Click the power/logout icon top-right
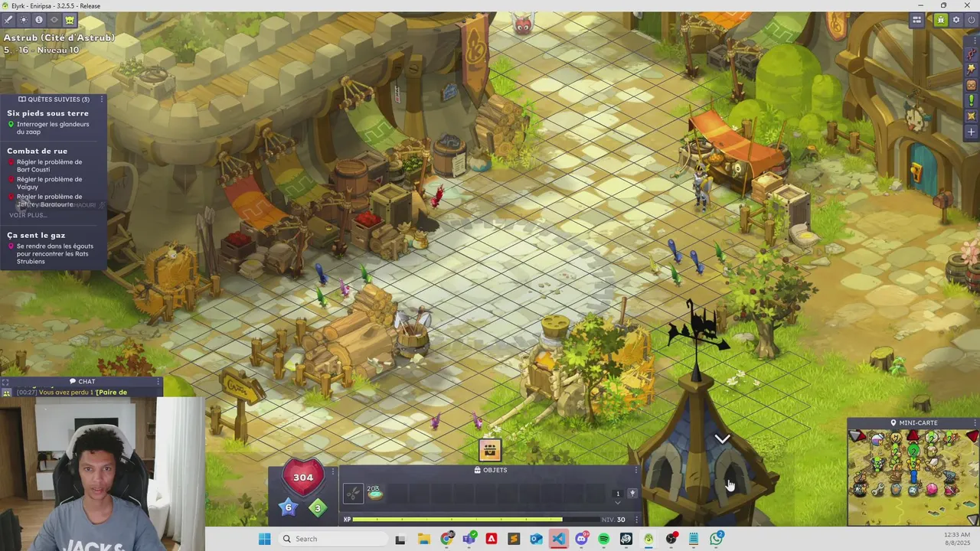 tap(972, 20)
